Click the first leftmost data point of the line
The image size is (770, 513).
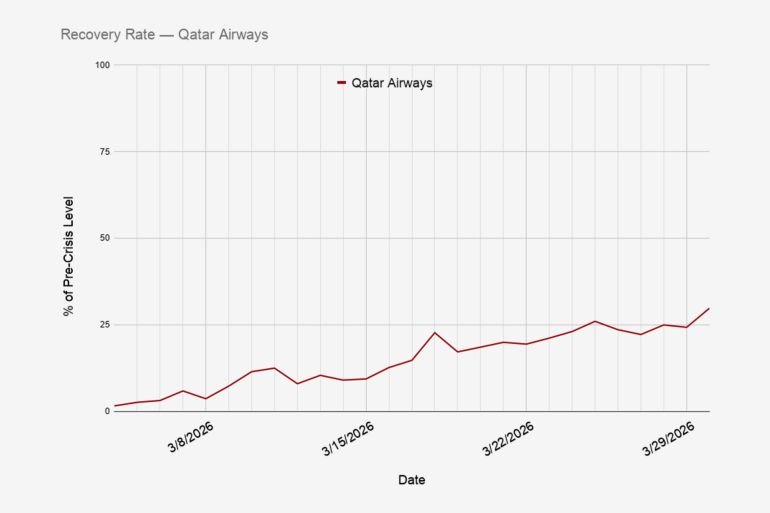(x=114, y=406)
